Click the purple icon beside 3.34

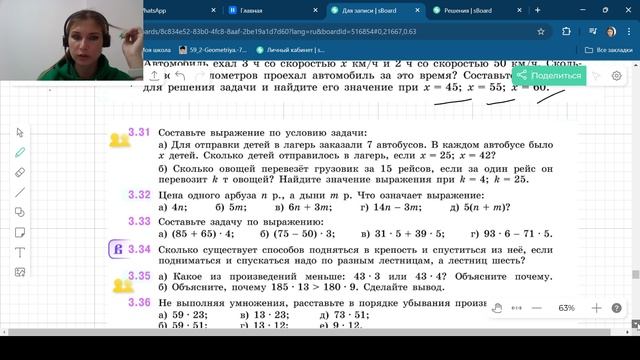pos(118,249)
